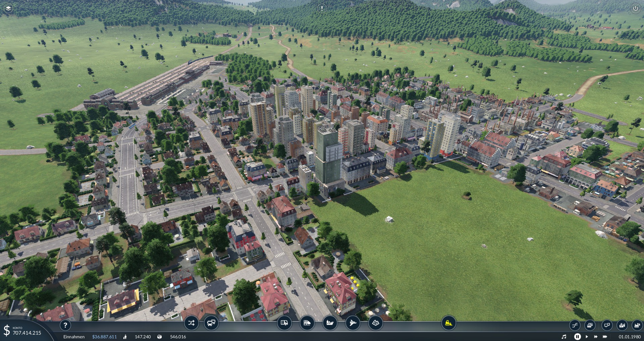
Task: Set game speed to triple fast-forward
Action: [x=605, y=337]
